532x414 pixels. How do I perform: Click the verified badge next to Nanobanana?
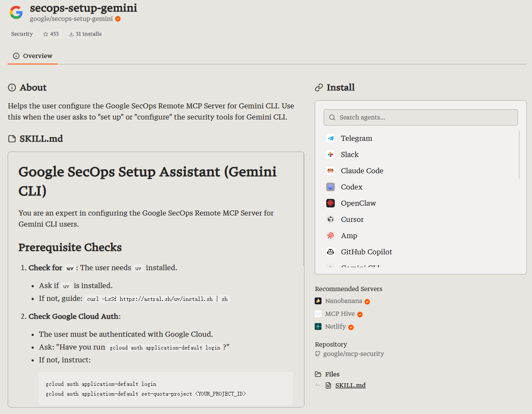(367, 302)
